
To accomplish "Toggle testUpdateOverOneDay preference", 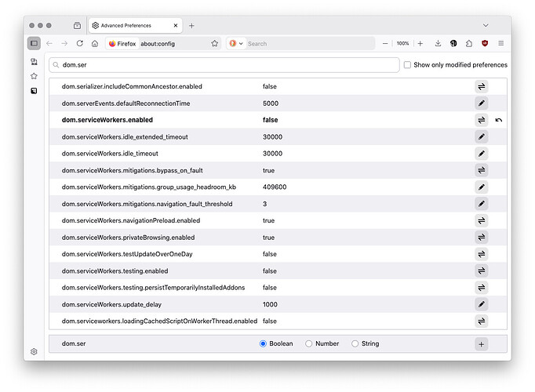I will (x=482, y=254).
